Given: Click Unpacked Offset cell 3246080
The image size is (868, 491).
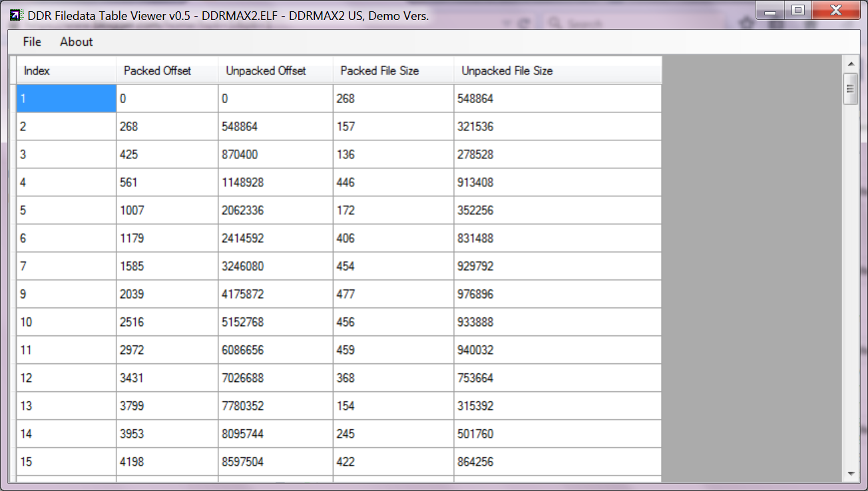Looking at the screenshot, I should pyautogui.click(x=276, y=266).
